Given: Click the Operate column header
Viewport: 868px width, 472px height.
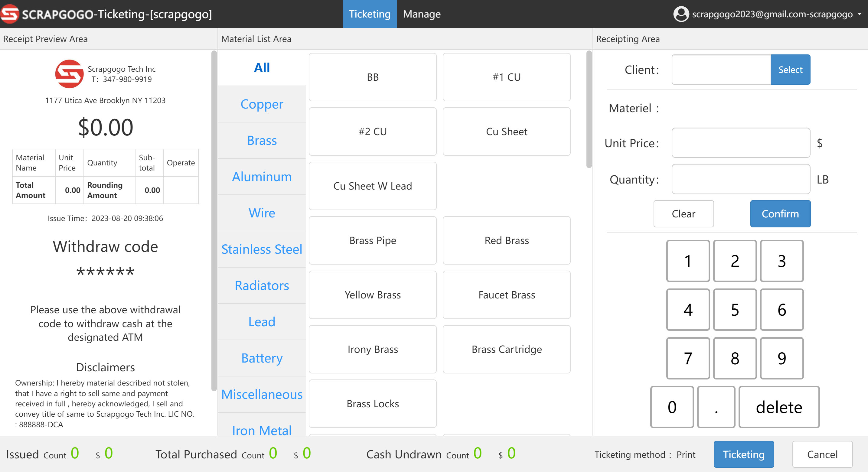Looking at the screenshot, I should click(181, 163).
